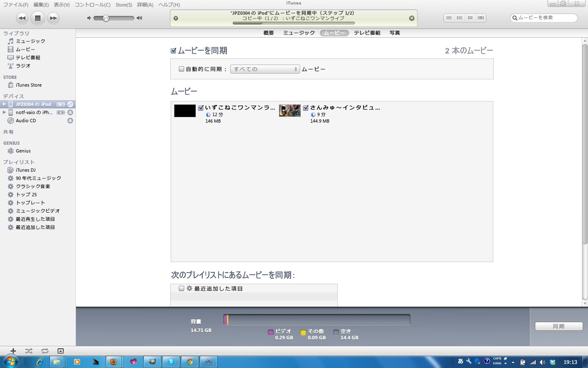This screenshot has width=588, height=368.
Task: Click the sync-status icon beside JPZ0304 の iPod
Action: point(70,104)
